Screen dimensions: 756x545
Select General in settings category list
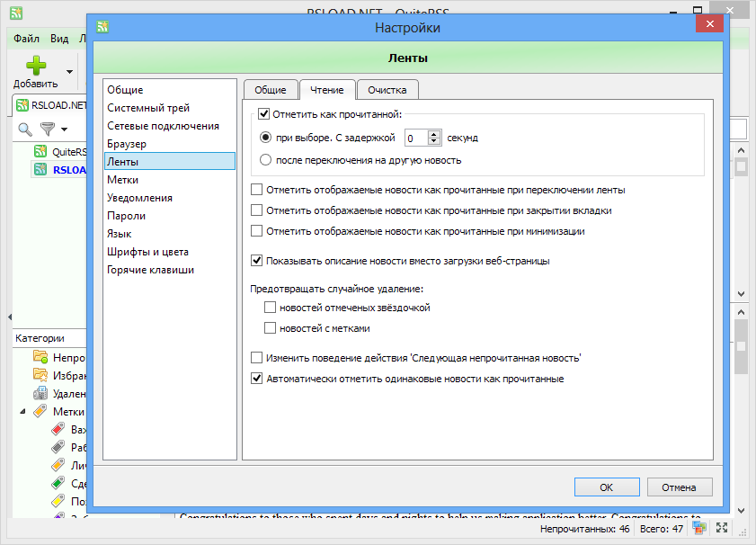(x=170, y=90)
